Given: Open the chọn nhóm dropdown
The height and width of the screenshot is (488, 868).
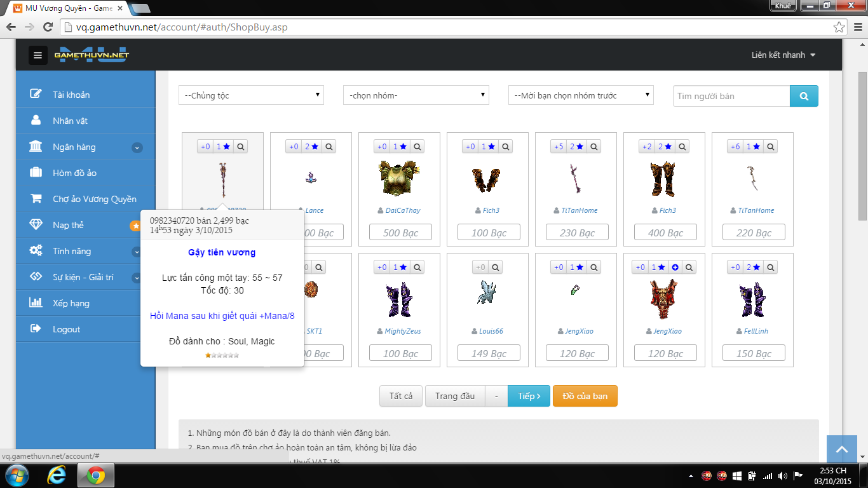Looking at the screenshot, I should click(x=416, y=95).
